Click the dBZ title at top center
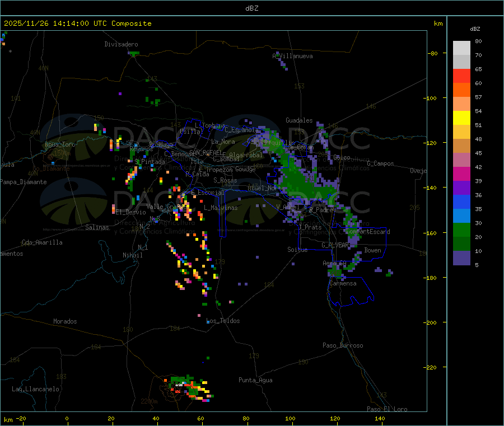 [251, 8]
